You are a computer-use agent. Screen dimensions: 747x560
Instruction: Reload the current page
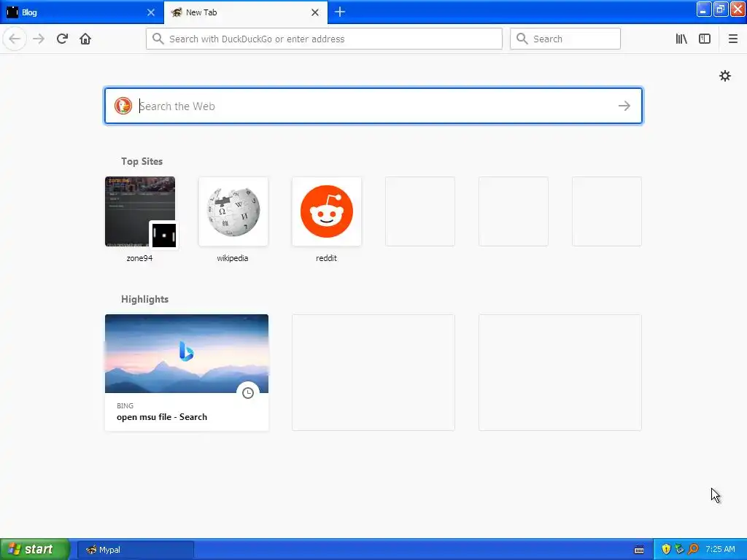[x=62, y=39]
